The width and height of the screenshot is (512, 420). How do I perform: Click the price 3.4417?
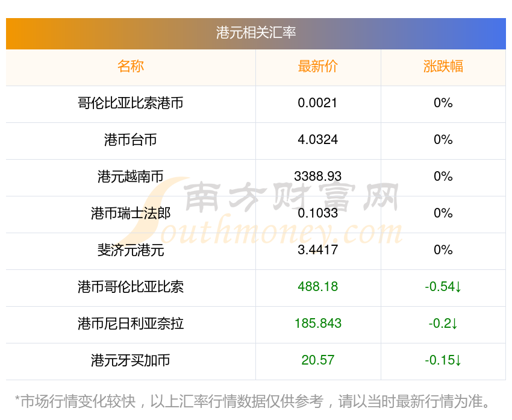(x=317, y=250)
